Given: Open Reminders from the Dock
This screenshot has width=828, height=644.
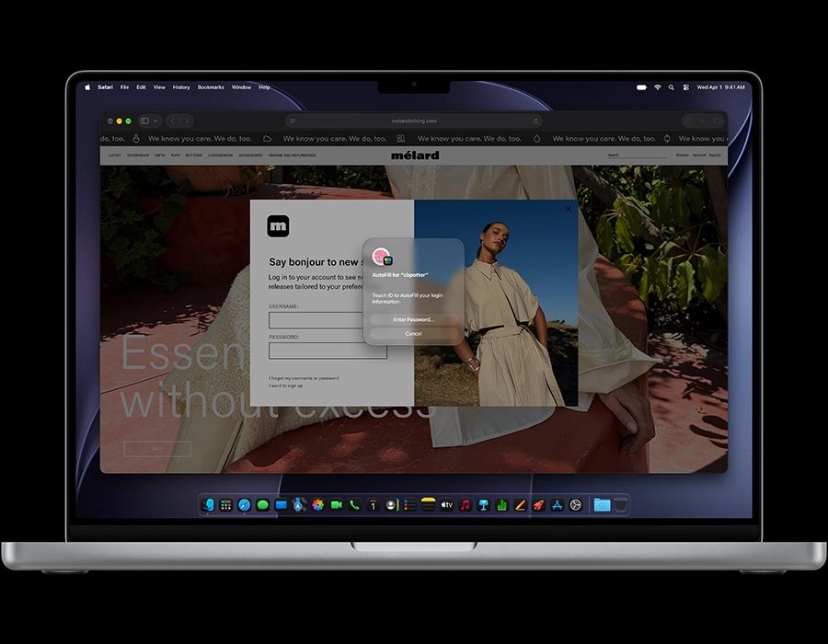Looking at the screenshot, I should (x=409, y=505).
